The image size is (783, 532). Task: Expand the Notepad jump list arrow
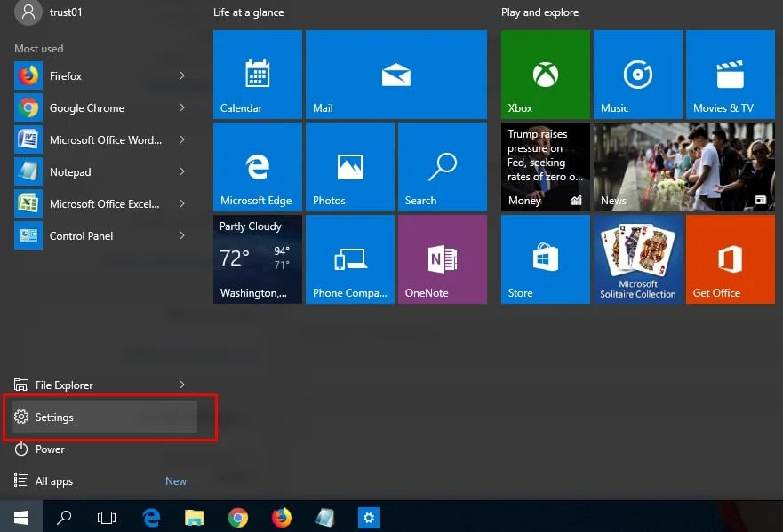[182, 171]
